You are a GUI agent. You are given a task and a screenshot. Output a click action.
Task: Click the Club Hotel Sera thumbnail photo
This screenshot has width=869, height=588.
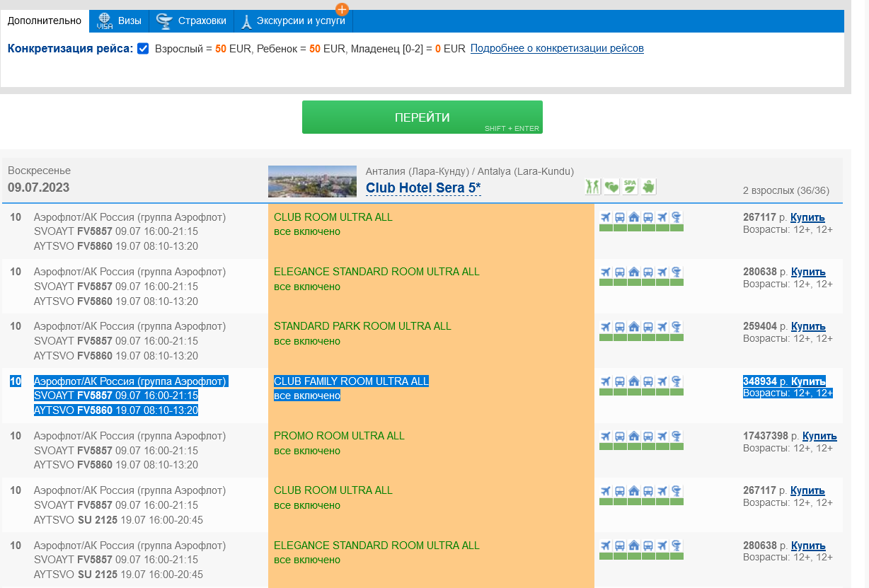click(312, 181)
